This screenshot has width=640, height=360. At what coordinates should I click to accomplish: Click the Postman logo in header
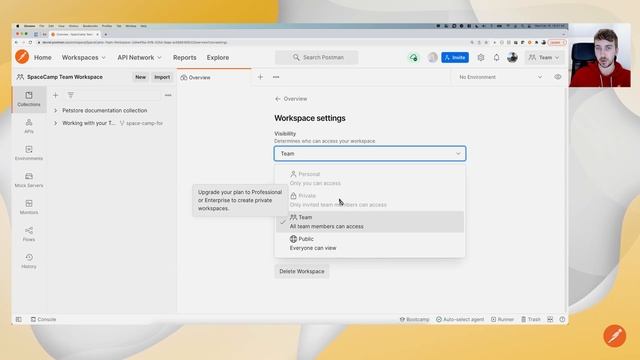22,57
